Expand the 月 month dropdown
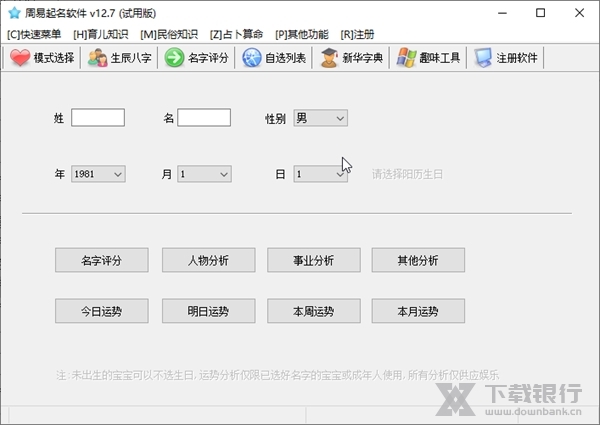The height and width of the screenshot is (425, 600). click(x=204, y=174)
